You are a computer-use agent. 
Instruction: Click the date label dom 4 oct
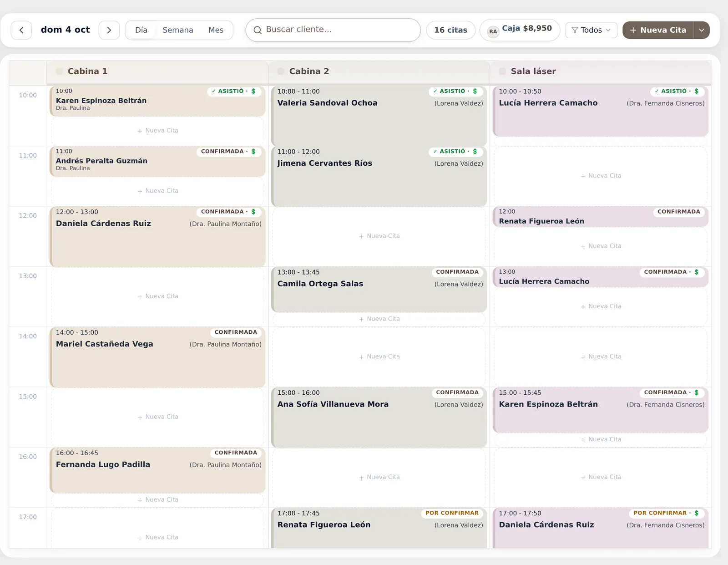click(x=66, y=30)
